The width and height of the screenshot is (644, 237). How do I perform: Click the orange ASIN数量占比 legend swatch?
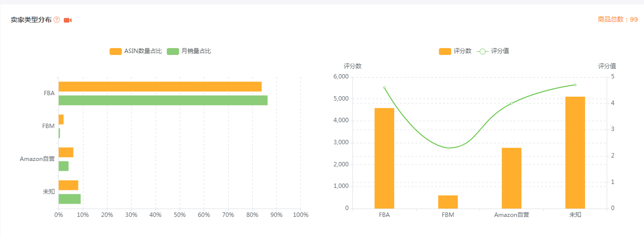115,51
